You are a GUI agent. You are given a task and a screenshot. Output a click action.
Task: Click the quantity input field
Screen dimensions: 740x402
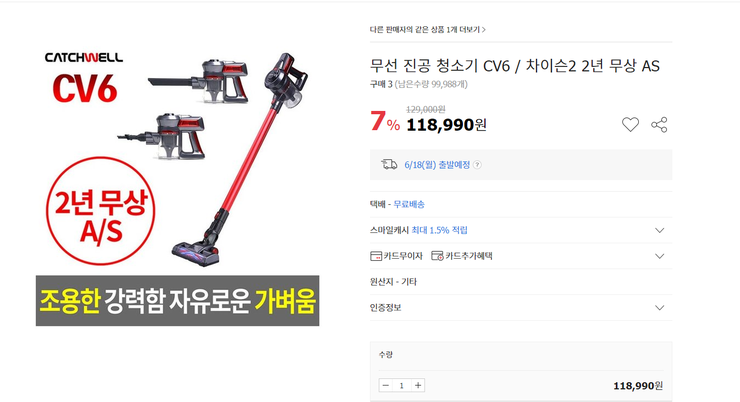click(402, 385)
